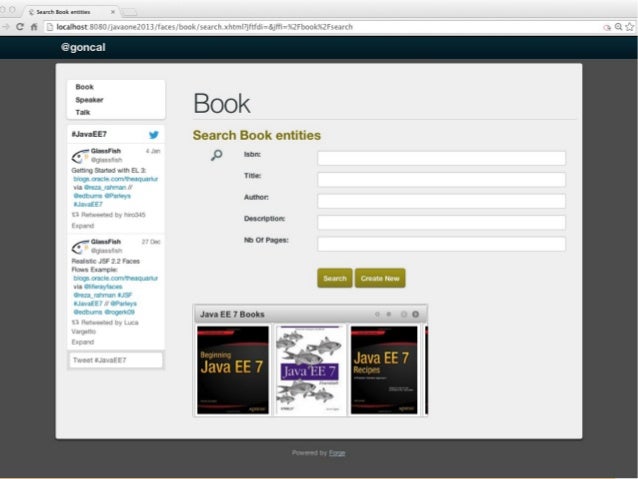Click the Create New button
This screenshot has width=638, height=479.
380,278
